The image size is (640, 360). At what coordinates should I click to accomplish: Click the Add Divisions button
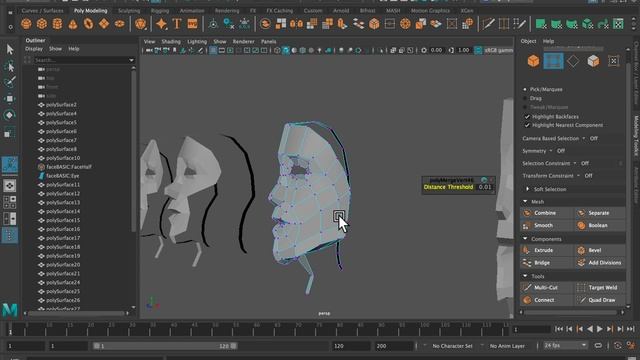600,263
